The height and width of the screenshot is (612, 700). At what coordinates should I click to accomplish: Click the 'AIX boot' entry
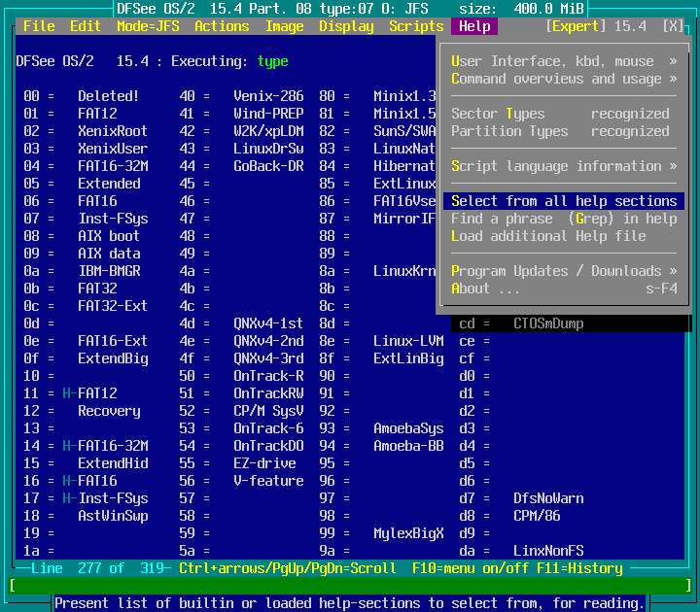[x=109, y=236]
